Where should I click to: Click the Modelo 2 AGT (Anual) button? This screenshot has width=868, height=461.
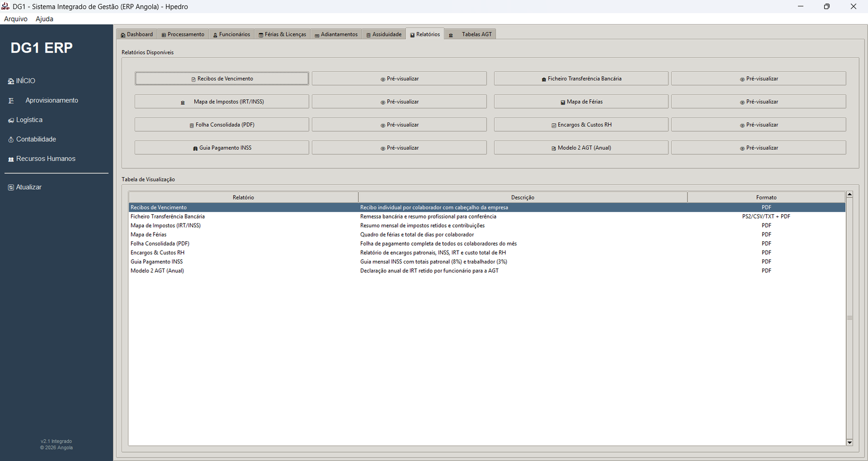[581, 148]
